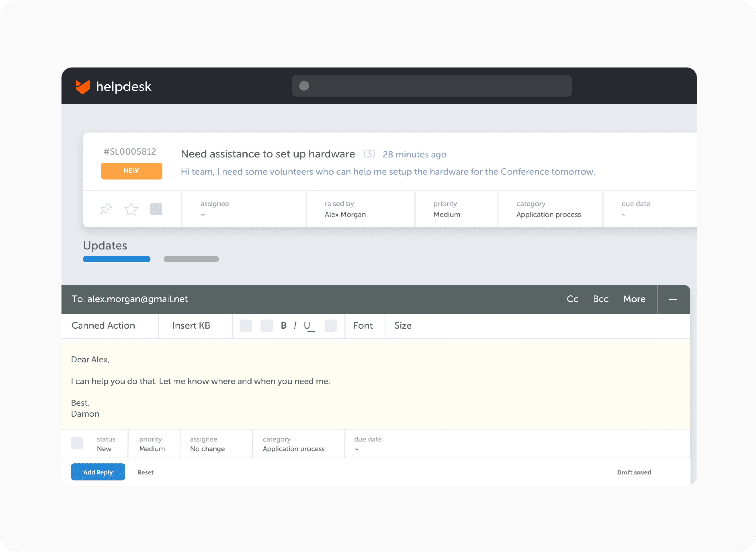
Task: Toggle the second Updates tab segment
Action: (x=191, y=259)
